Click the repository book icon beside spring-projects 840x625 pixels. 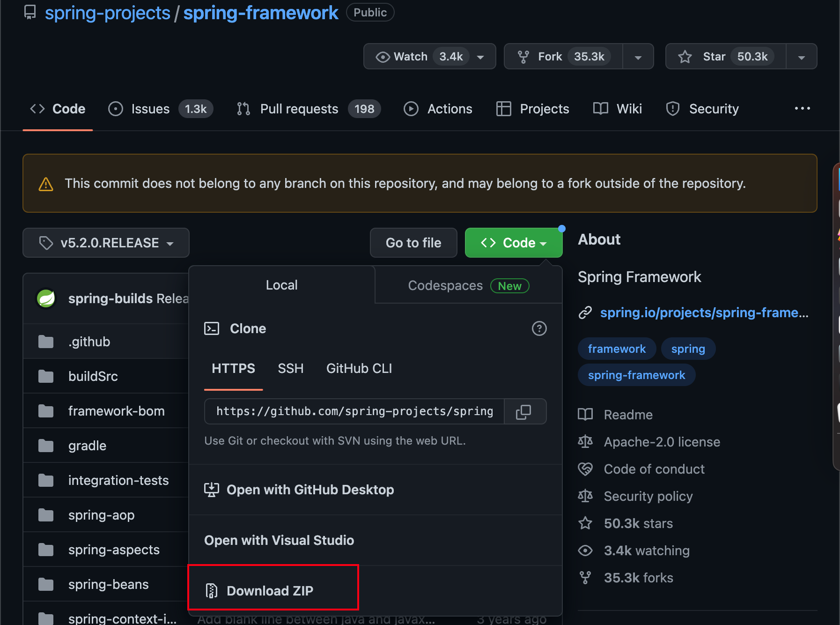tap(30, 13)
